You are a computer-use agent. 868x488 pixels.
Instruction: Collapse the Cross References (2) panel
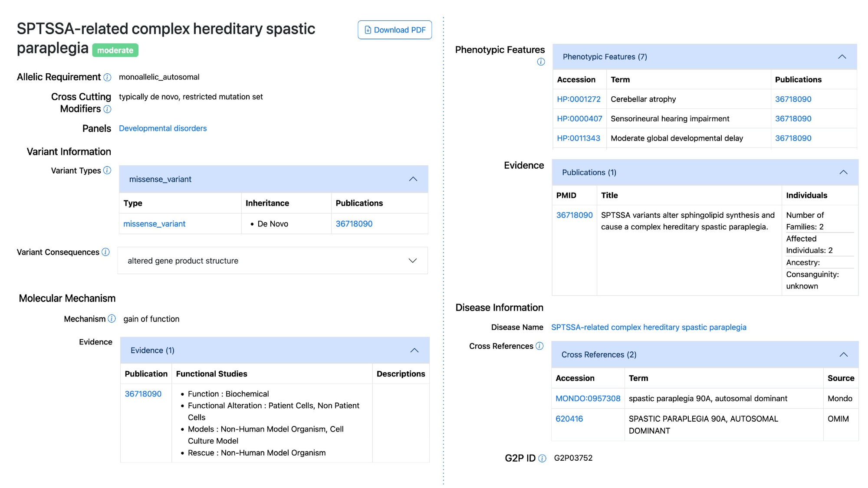point(843,355)
